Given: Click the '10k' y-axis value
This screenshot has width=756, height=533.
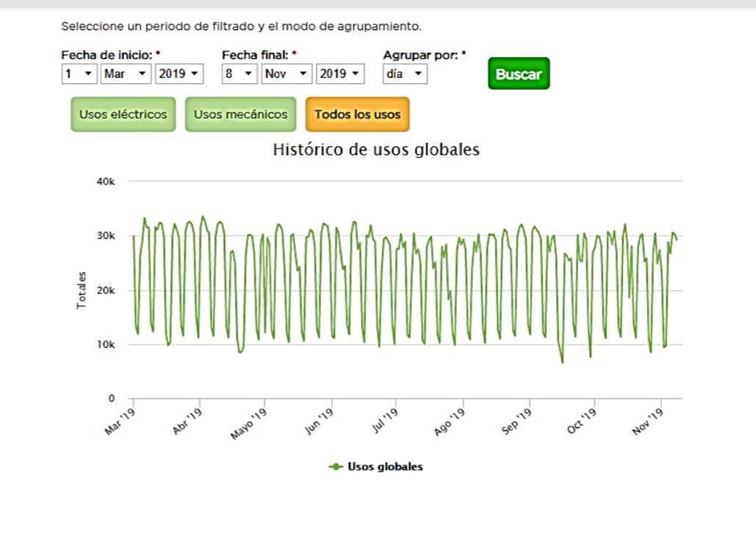Looking at the screenshot, I should coord(106,344).
